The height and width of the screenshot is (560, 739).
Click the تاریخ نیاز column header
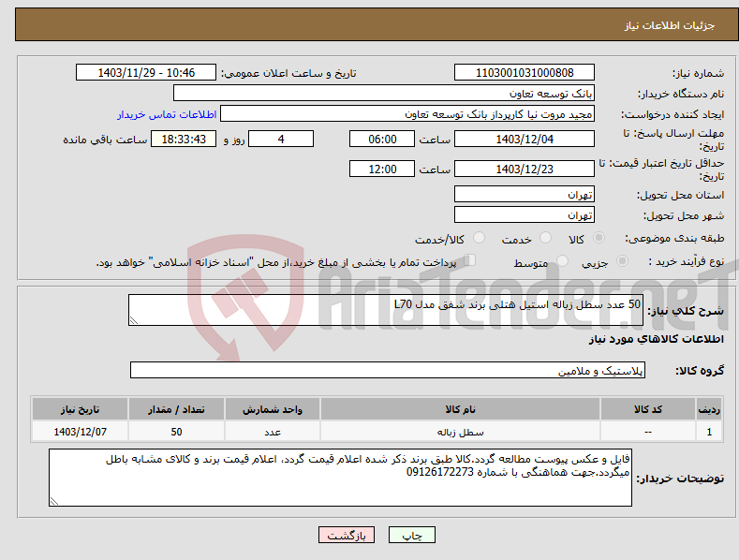coord(81,409)
